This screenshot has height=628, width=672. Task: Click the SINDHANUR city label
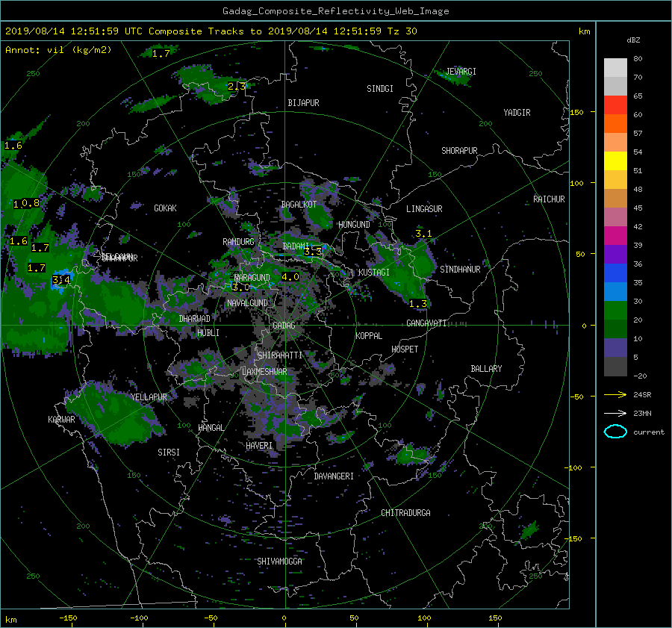pyautogui.click(x=460, y=270)
